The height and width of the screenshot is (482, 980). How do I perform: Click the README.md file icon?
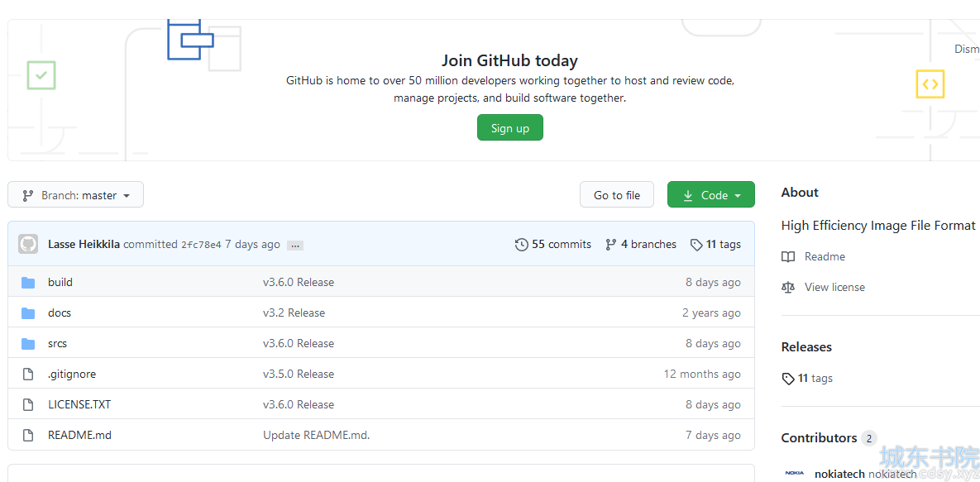27,436
